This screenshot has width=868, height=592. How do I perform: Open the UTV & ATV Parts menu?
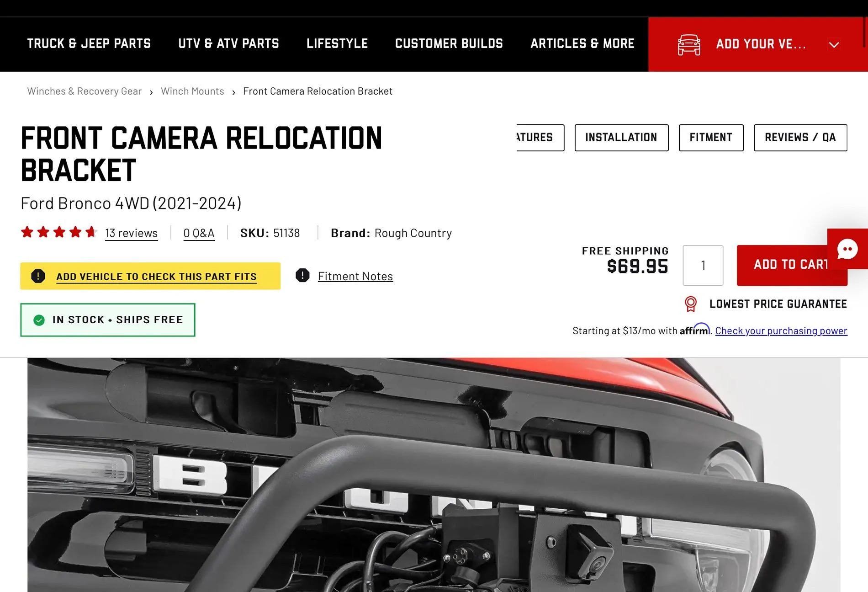[x=228, y=44]
